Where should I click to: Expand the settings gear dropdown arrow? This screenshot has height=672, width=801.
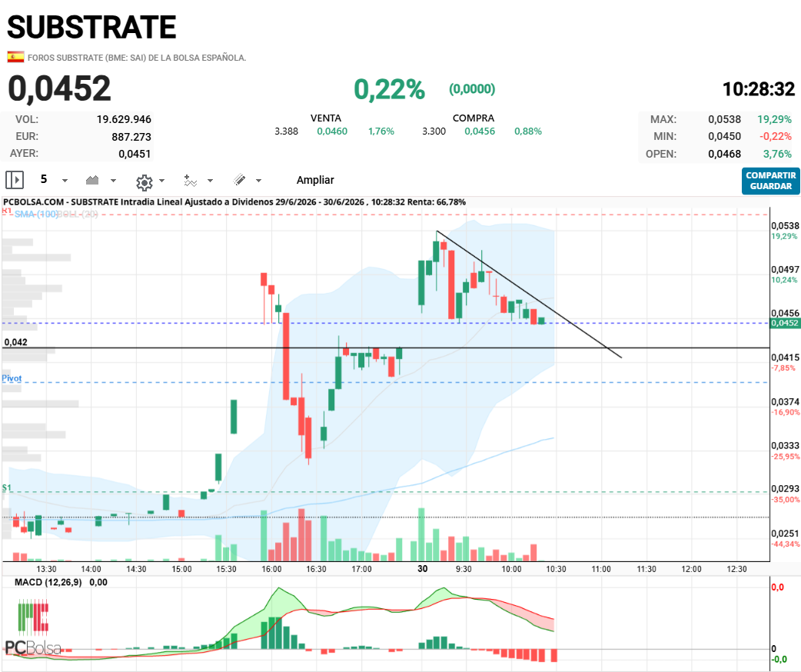(x=162, y=181)
